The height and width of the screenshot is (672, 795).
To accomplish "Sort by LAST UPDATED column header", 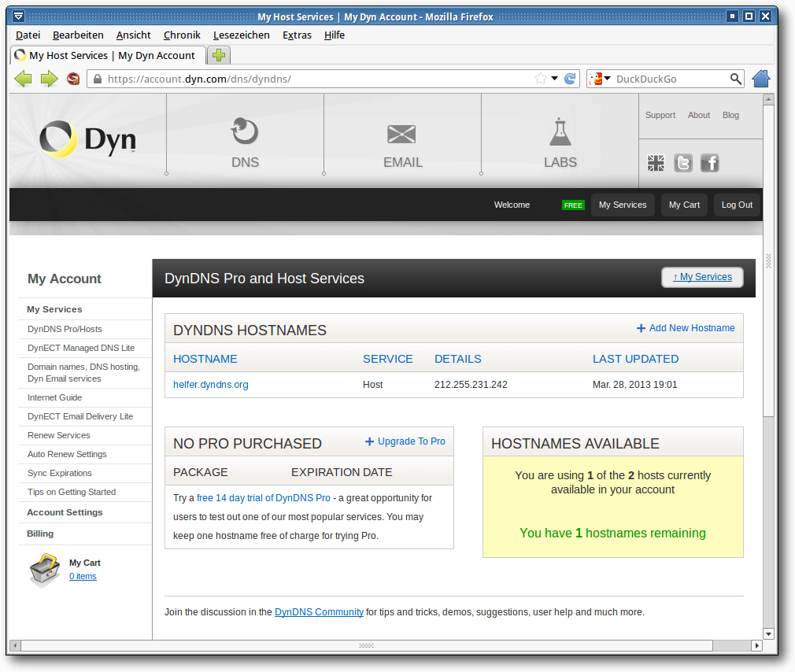I will (x=636, y=359).
